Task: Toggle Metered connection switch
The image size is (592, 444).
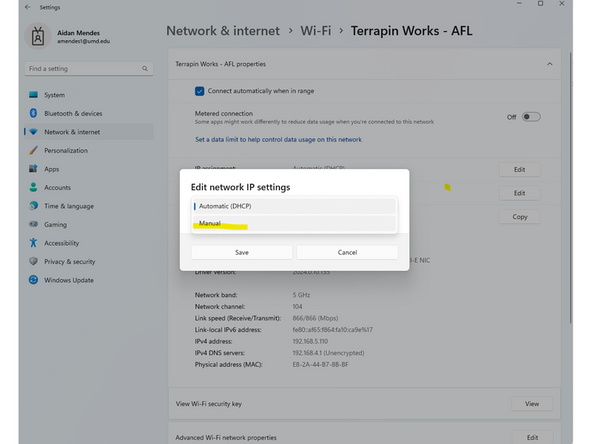Action: pyautogui.click(x=531, y=117)
